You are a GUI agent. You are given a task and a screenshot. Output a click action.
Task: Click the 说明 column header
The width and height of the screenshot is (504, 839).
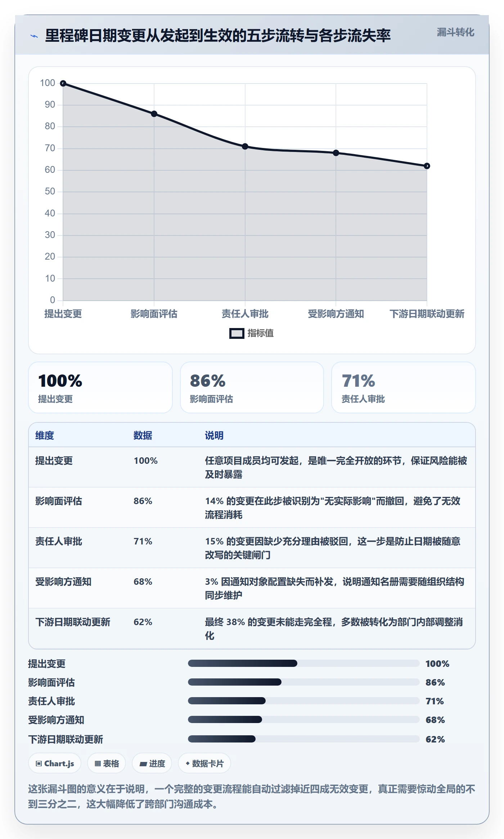click(x=214, y=435)
